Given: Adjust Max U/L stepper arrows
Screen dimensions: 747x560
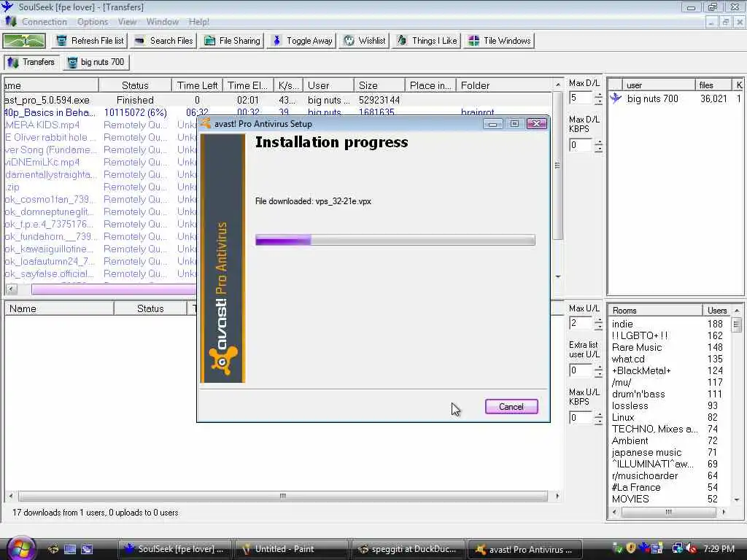Looking at the screenshot, I should coord(598,324).
